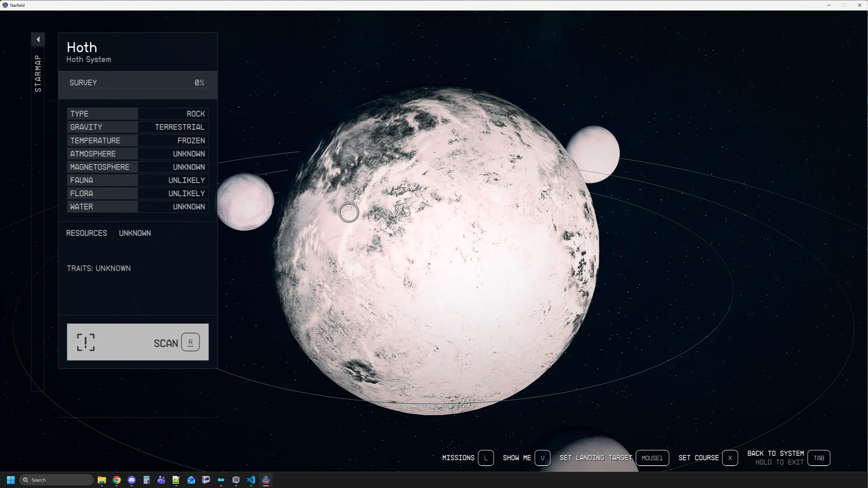Click the MISSIONS label
868x488 pixels.
coord(458,458)
